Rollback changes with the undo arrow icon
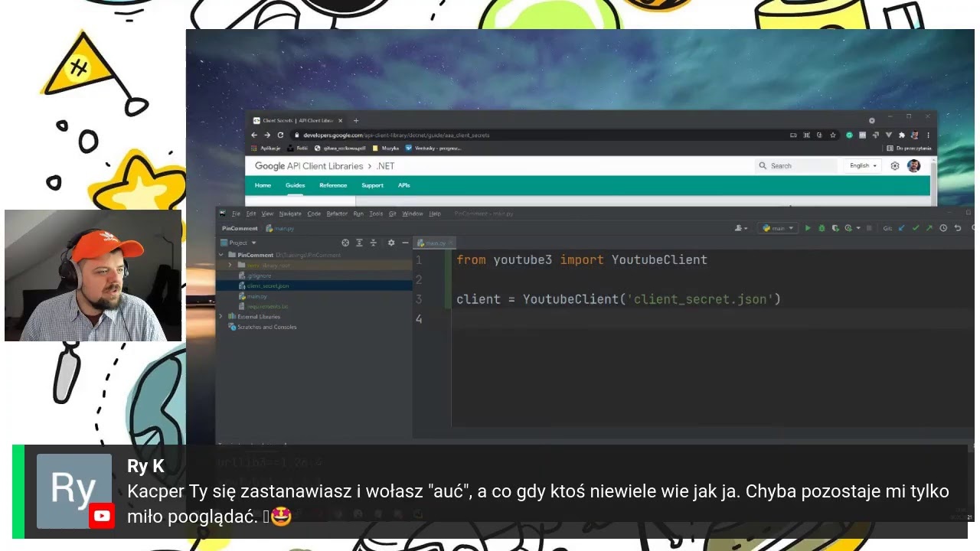 (958, 228)
